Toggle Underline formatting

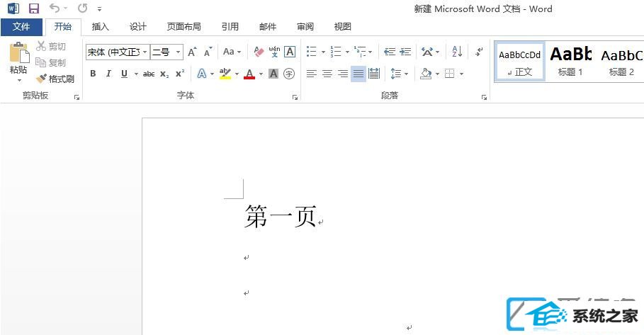tap(124, 74)
